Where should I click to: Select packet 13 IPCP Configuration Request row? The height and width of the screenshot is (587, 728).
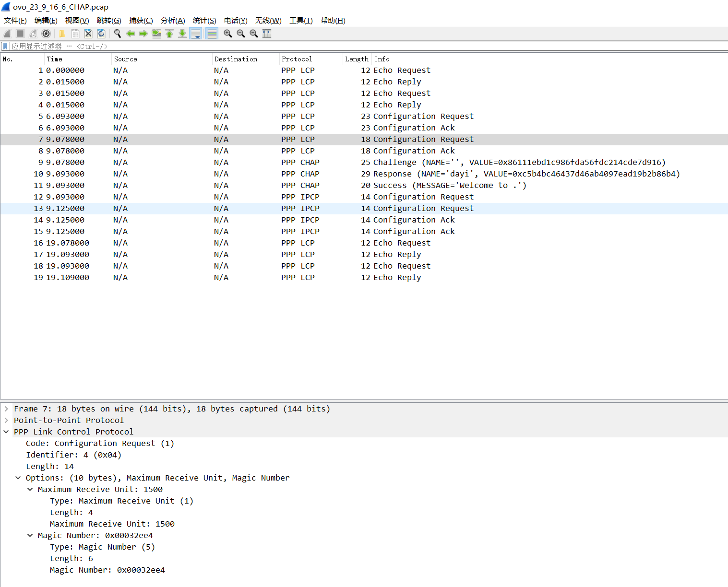364,208
